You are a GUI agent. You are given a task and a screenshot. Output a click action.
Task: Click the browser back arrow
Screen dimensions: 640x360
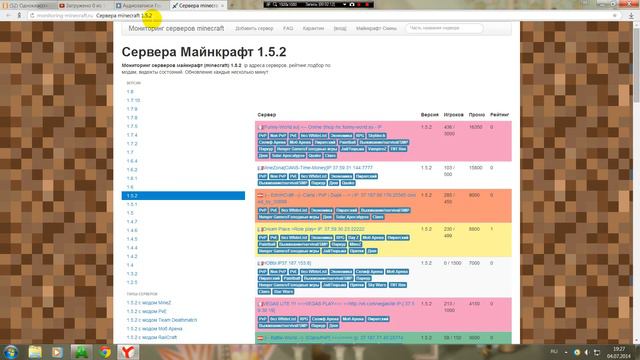(x=8, y=16)
